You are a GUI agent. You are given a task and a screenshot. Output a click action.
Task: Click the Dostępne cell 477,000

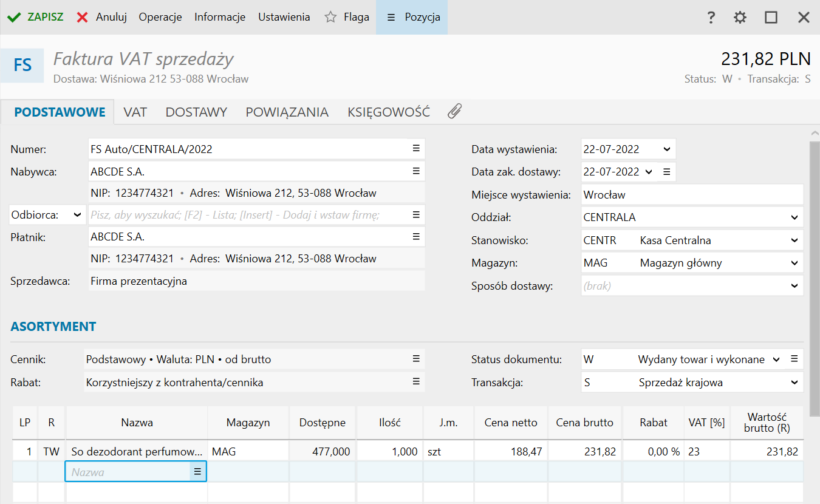323,451
